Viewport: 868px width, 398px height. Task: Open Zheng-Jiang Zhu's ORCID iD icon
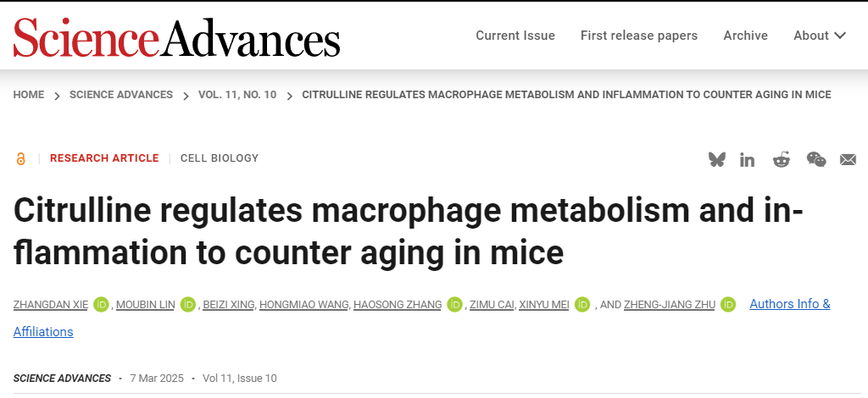pos(727,304)
